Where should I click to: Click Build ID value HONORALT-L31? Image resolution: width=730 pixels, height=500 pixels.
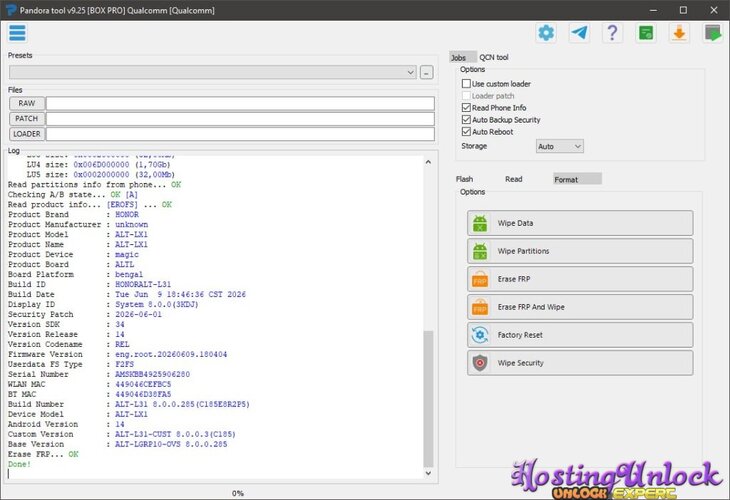[x=143, y=284]
